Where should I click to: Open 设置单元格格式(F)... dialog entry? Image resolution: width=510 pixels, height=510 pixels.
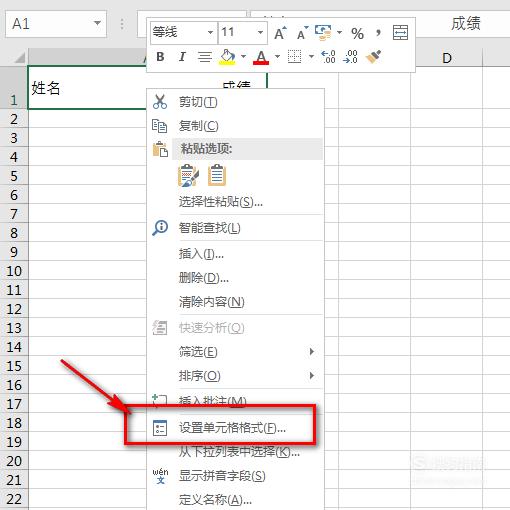tap(235, 428)
